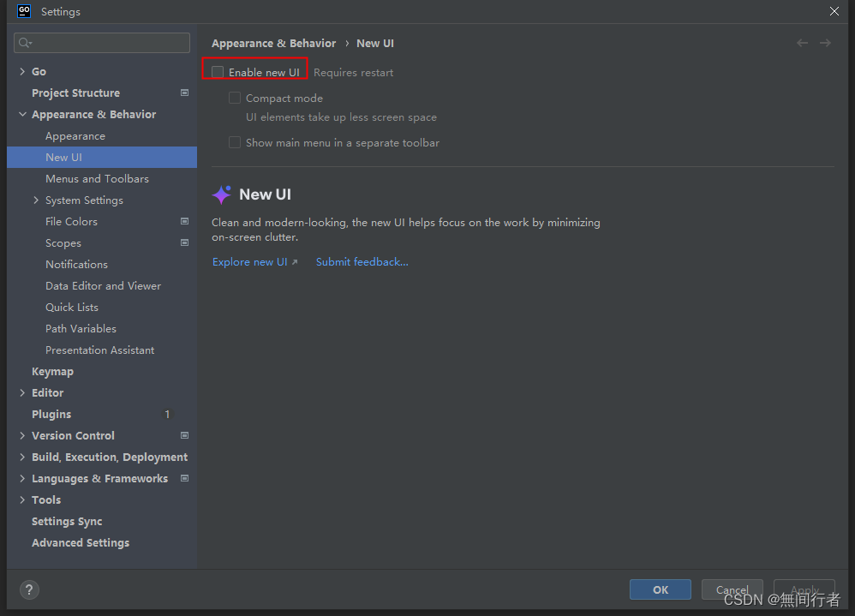
Task: Click the project-level icon beside Version Control
Action: tap(184, 435)
